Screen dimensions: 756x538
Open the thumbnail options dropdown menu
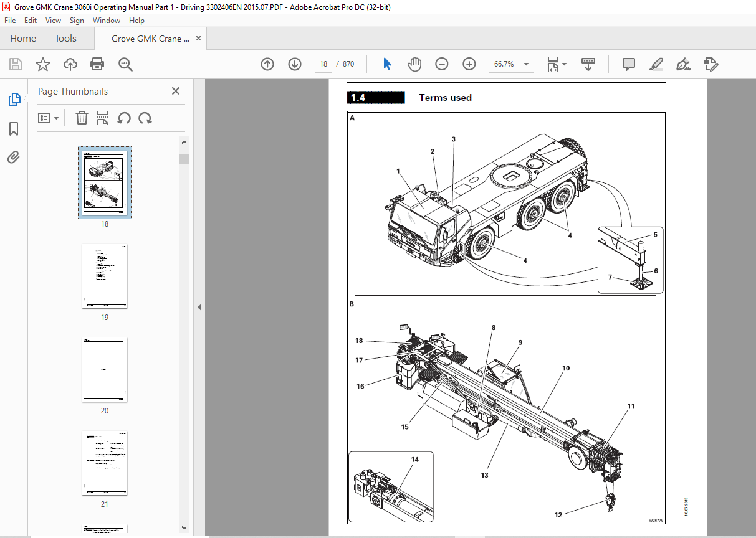[49, 118]
